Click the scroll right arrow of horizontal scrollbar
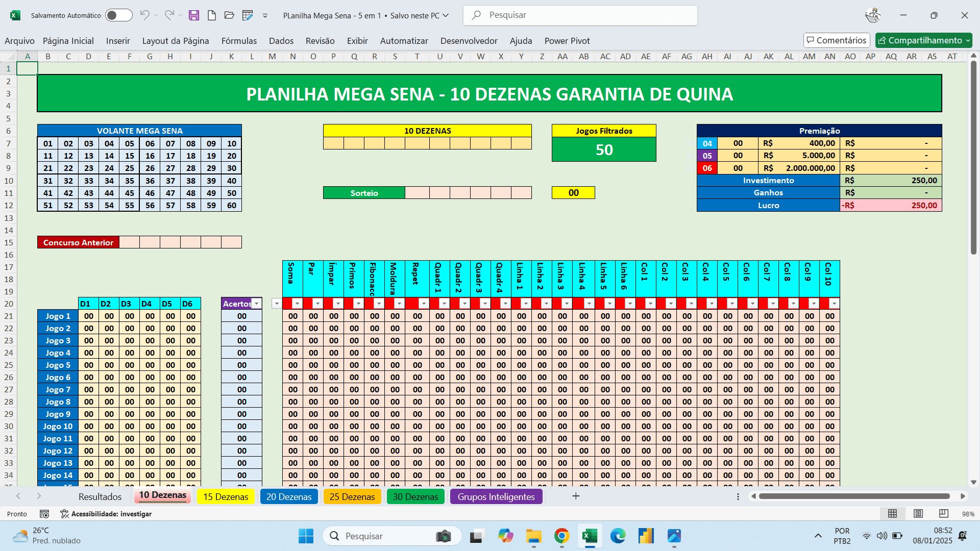980x551 pixels. 963,496
